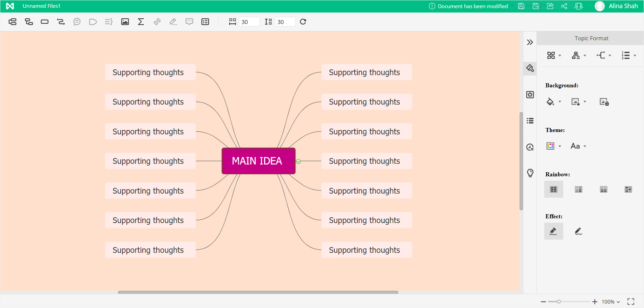The height and width of the screenshot is (308, 644).
Task: Select the MAIN IDEA central topic
Action: coord(258,161)
